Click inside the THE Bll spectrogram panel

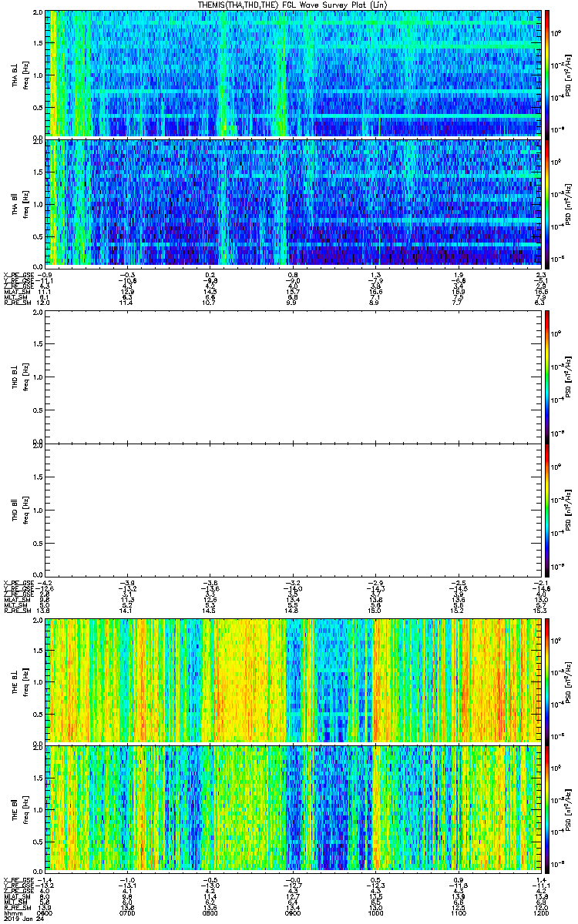[294, 808]
